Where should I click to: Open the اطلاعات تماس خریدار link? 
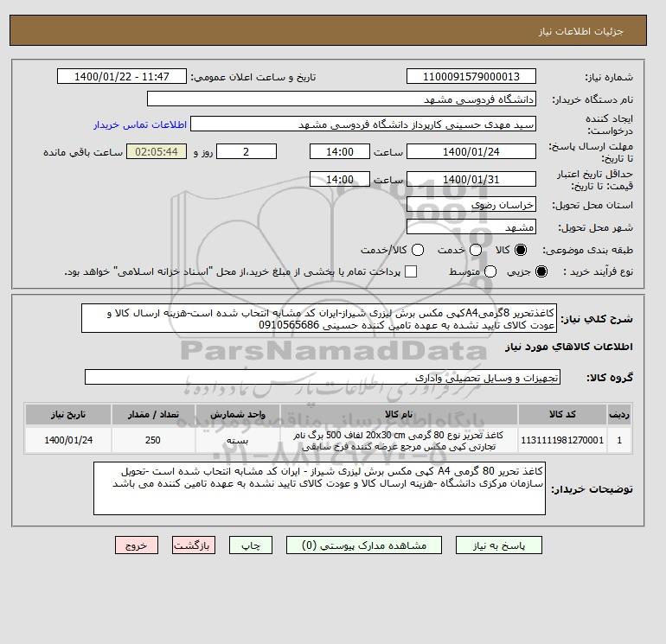[x=140, y=124]
